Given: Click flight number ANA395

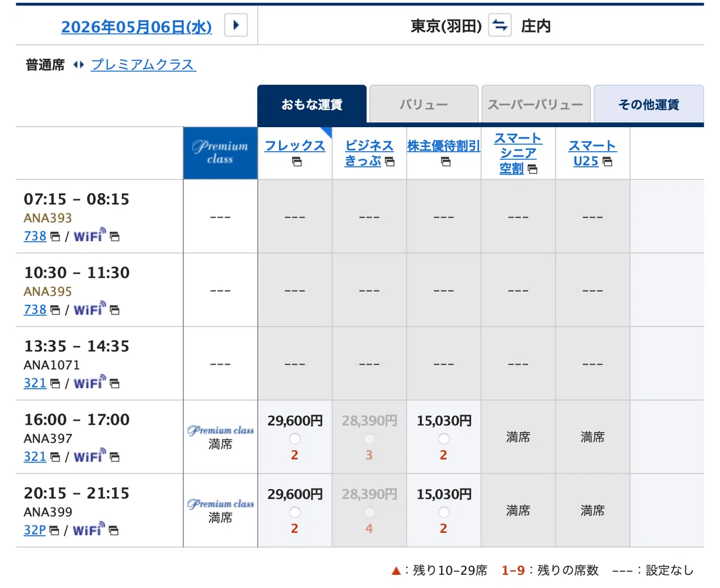Looking at the screenshot, I should click(x=48, y=292).
